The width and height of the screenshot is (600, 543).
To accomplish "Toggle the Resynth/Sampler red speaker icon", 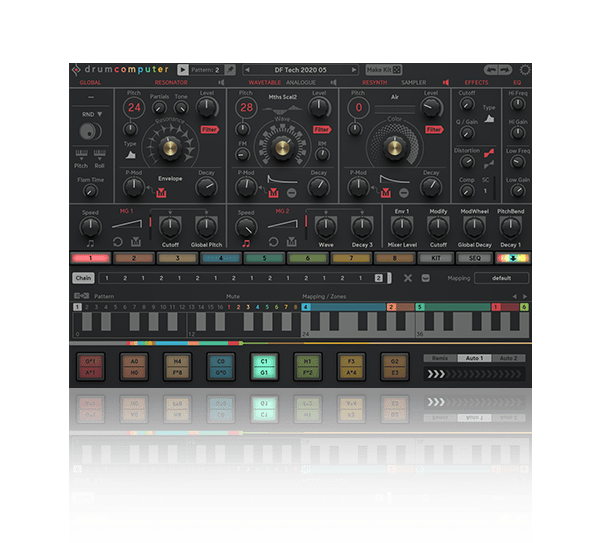I will [x=446, y=82].
